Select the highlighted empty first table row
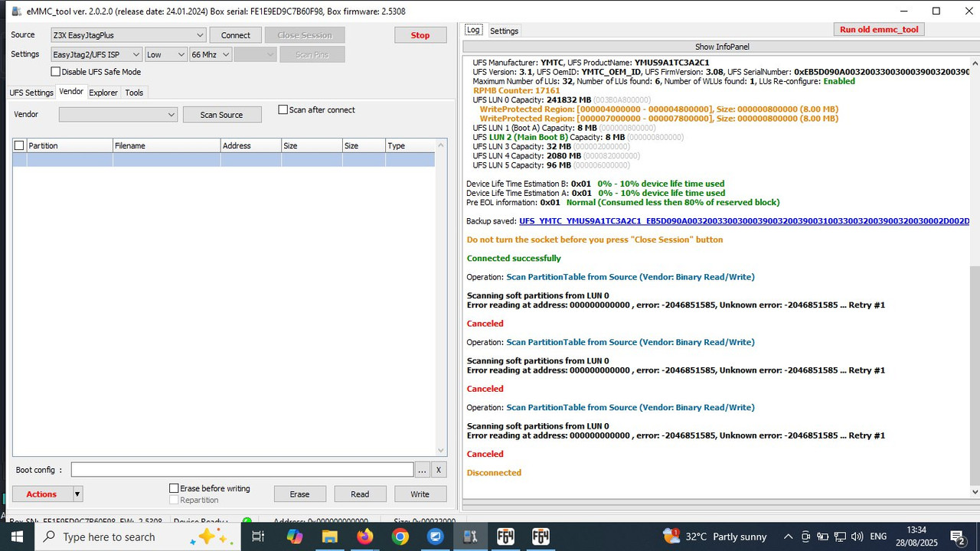 tap(224, 159)
